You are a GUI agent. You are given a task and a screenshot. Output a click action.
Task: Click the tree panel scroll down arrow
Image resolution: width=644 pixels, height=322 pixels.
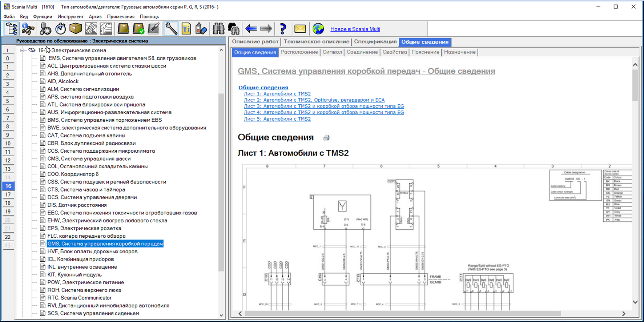click(221, 315)
